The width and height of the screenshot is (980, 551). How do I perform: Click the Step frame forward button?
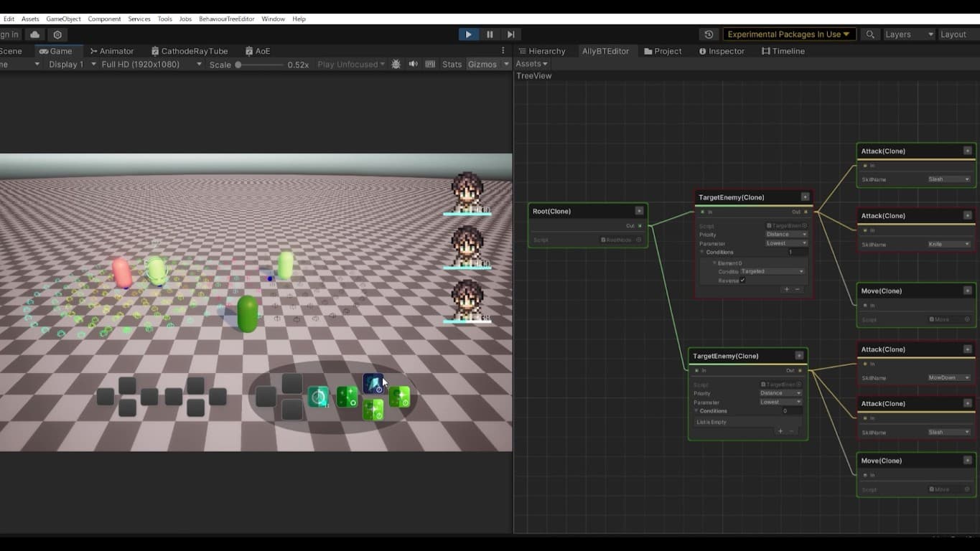(x=510, y=34)
